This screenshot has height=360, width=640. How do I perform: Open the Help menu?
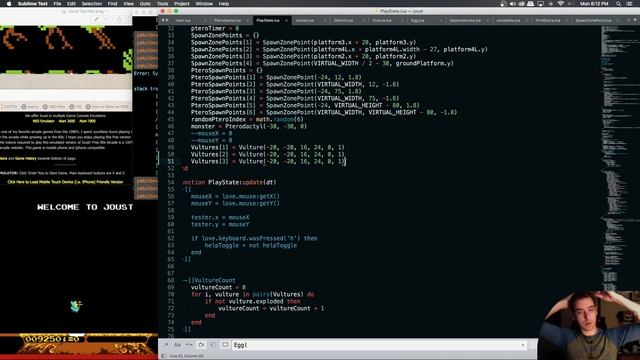click(x=224, y=4)
